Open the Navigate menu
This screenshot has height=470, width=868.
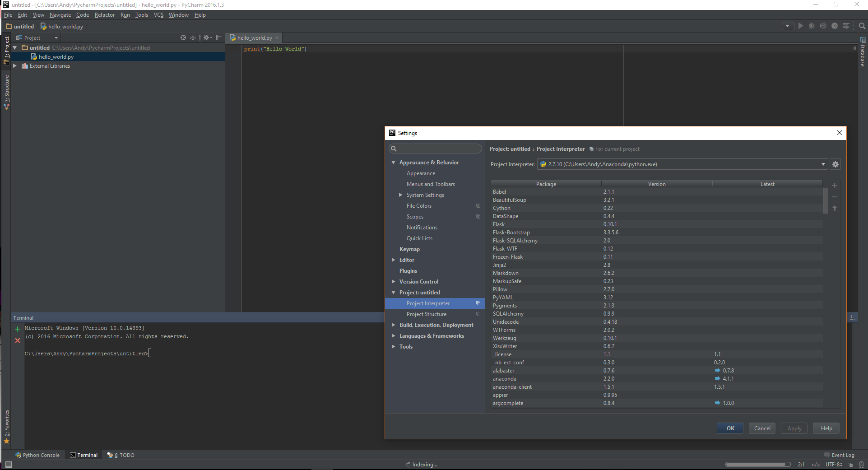click(60, 15)
